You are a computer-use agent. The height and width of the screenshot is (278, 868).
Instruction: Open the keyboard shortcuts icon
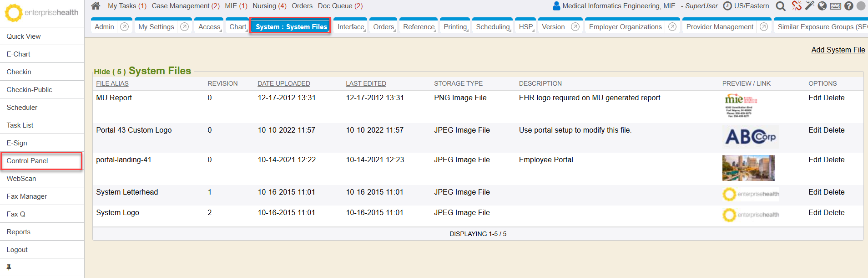(835, 6)
